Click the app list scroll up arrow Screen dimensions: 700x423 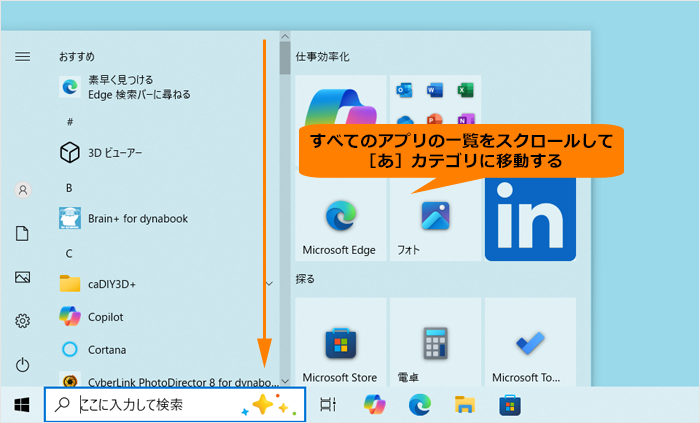[285, 36]
